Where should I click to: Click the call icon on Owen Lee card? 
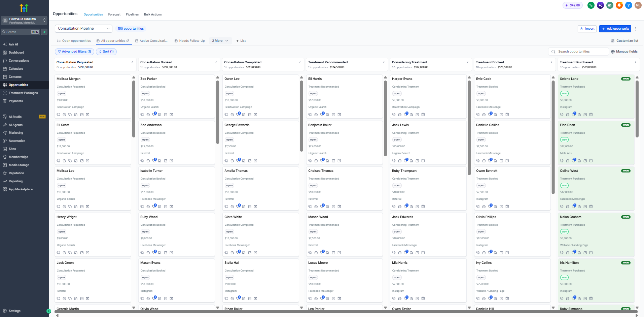(226, 115)
